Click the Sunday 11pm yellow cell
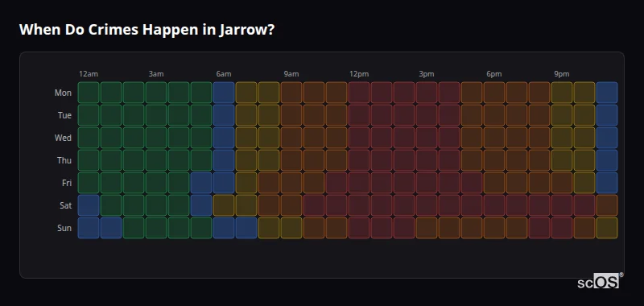Image resolution: width=644 pixels, height=306 pixels. coord(608,228)
